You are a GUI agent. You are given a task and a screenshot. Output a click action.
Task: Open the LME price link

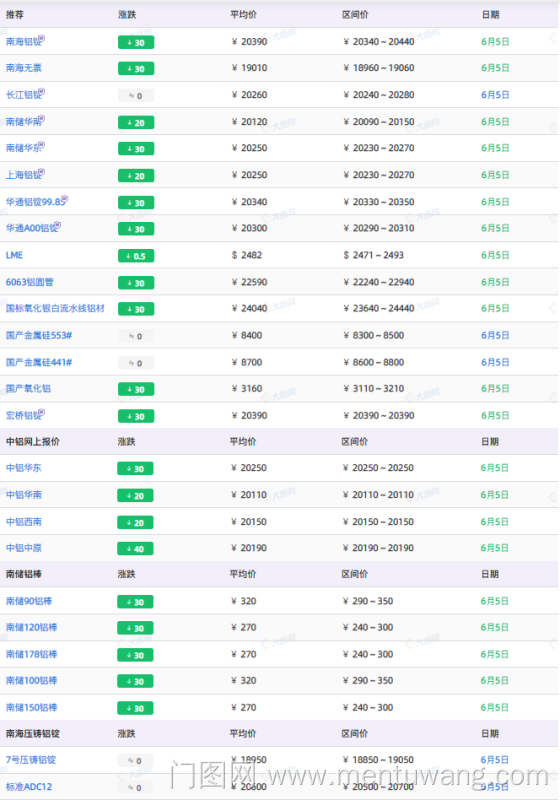[14, 255]
